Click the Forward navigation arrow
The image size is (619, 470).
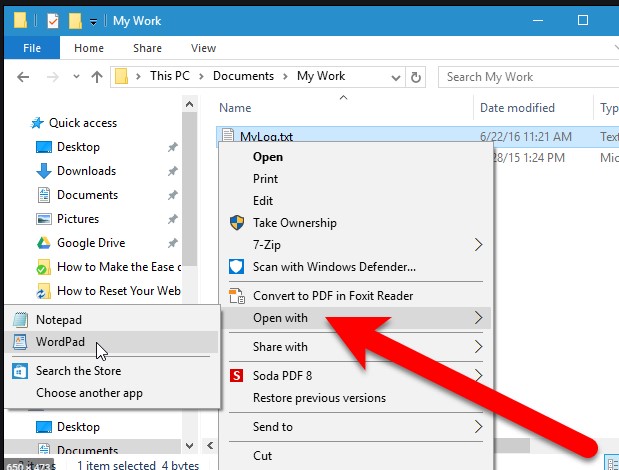pos(53,77)
